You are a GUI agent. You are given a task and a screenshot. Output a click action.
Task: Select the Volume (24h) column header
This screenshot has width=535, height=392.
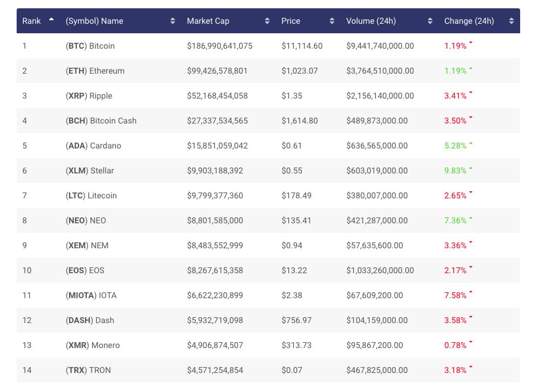371,21
